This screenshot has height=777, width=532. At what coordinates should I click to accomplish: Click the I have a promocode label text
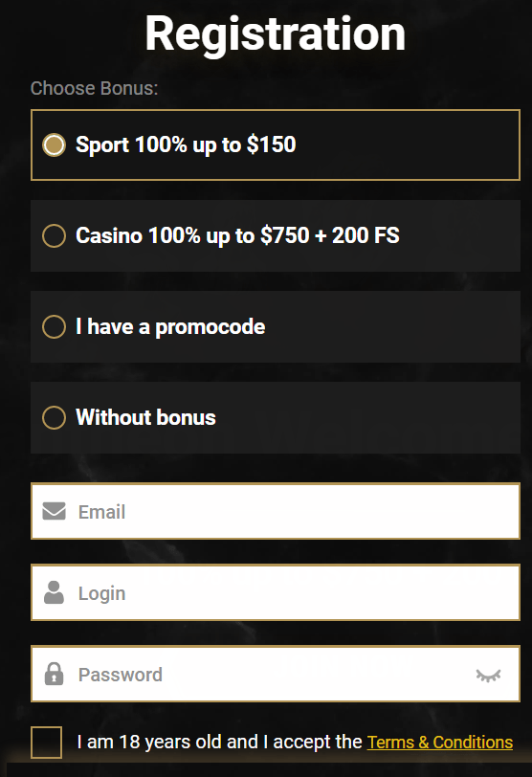coord(170,327)
